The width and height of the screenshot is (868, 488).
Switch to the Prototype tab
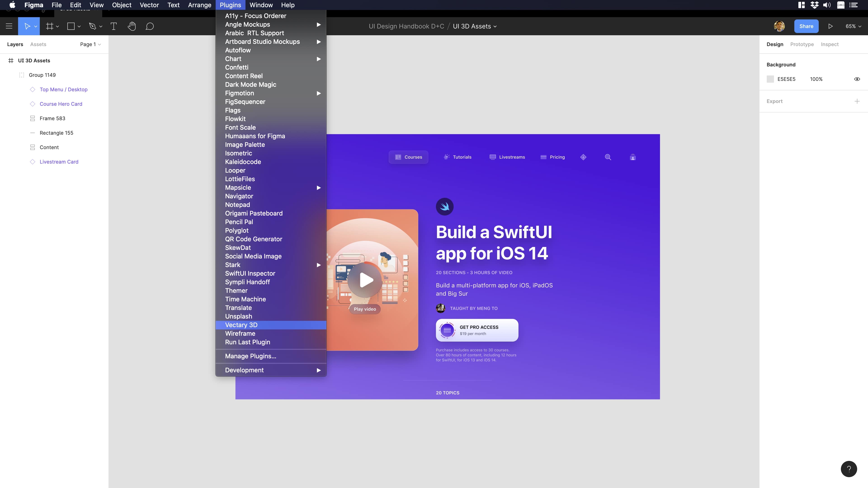pos(802,44)
